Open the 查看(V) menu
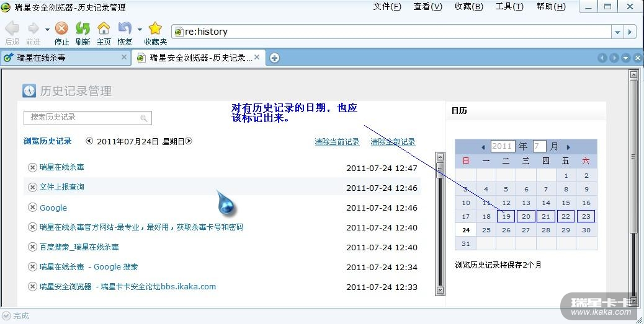Viewport: 644px width, 324px height. point(428,7)
